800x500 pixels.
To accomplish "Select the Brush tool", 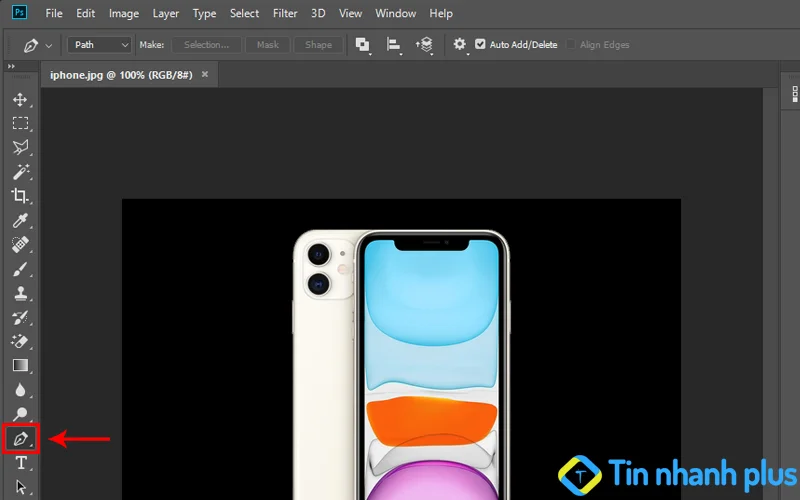I will pos(20,269).
